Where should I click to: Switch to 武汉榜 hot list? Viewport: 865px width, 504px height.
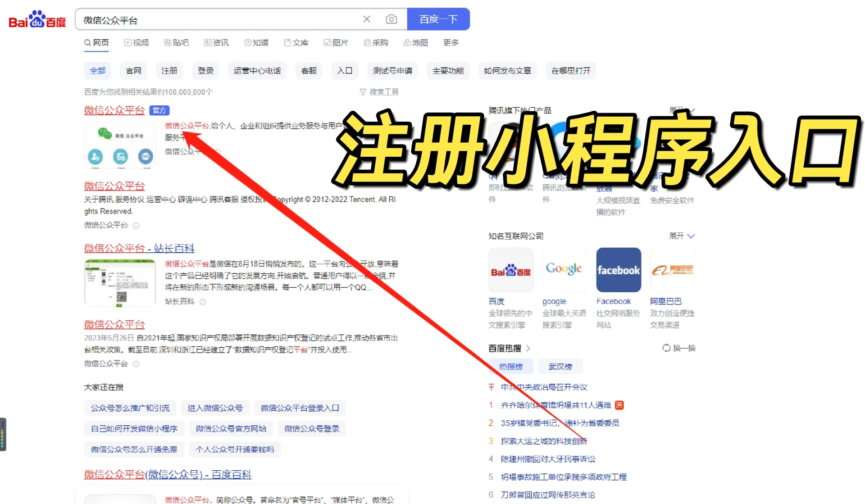click(560, 367)
